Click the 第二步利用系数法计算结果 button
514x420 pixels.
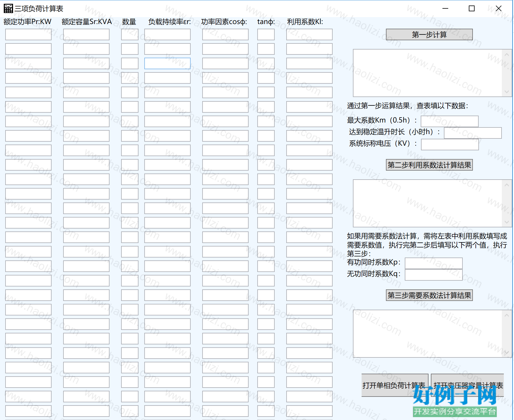429,165
